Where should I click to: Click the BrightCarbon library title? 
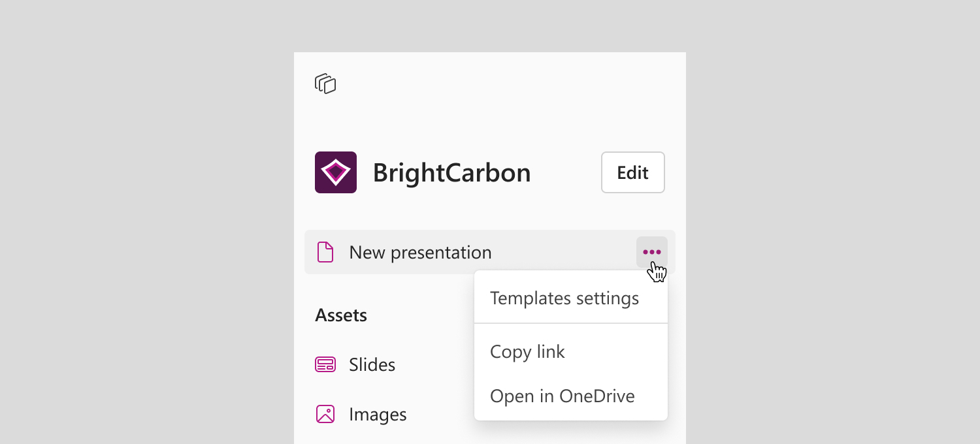[451, 173]
